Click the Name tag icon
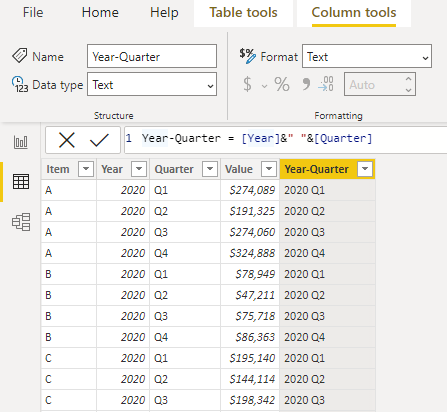 [x=20, y=55]
